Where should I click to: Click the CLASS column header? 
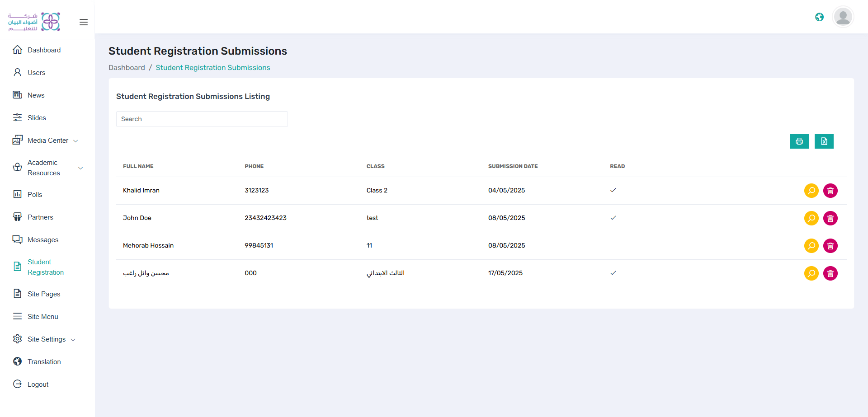pos(376,166)
